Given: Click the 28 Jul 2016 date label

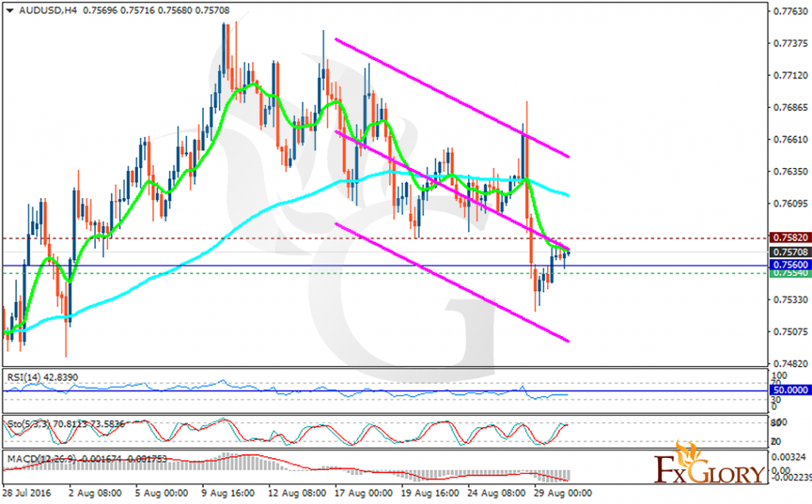Looking at the screenshot, I should point(27,493).
